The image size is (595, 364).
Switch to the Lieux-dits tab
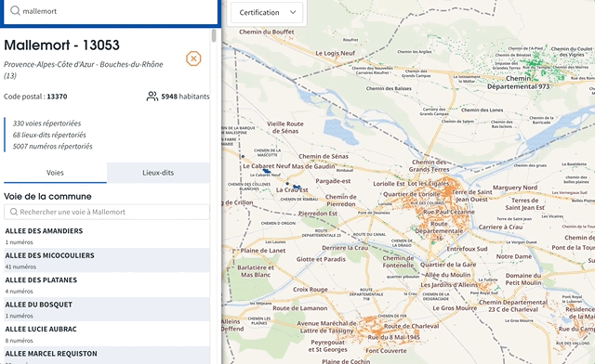point(158,173)
